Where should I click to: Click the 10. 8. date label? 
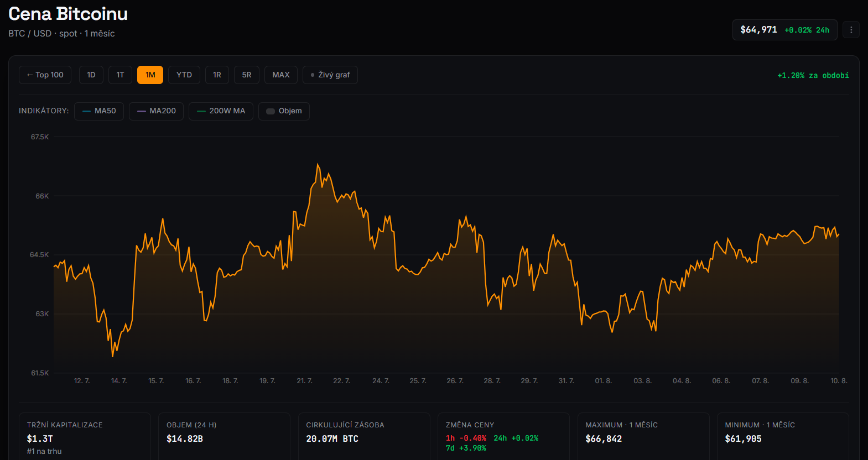pos(839,381)
